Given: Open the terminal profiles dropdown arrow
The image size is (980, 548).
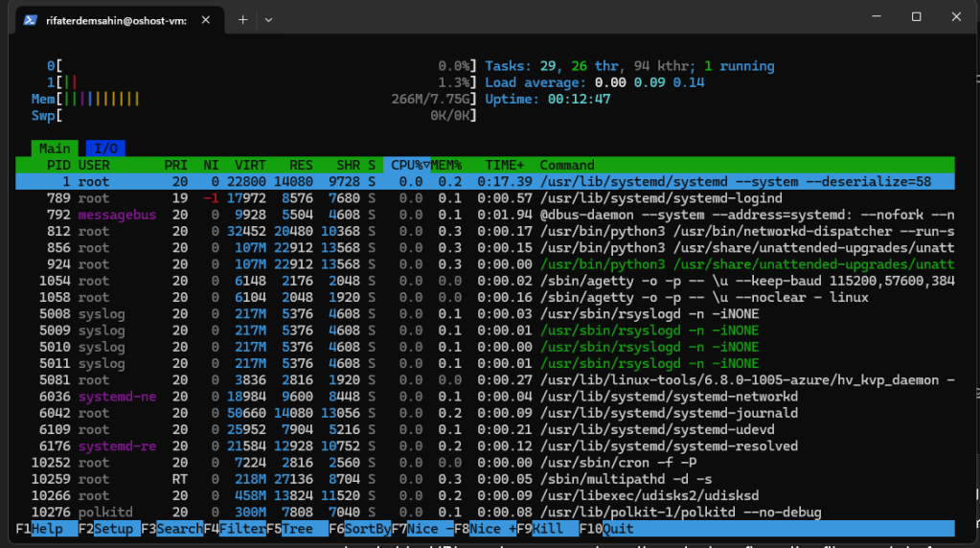Looking at the screenshot, I should (268, 20).
